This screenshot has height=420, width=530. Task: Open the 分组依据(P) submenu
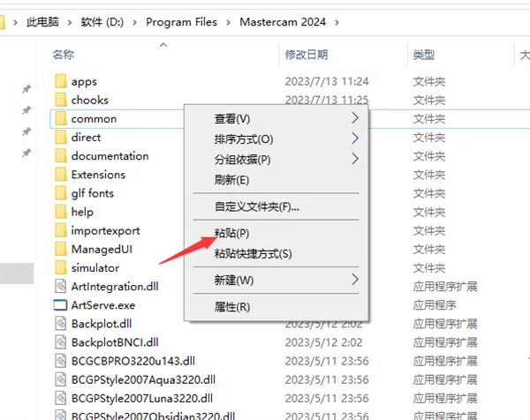coord(276,160)
